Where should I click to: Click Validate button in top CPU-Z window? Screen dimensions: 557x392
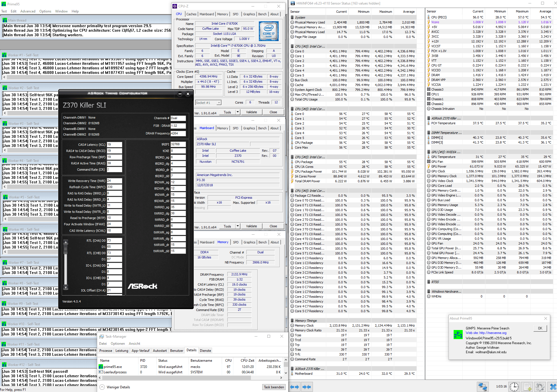[x=251, y=112]
